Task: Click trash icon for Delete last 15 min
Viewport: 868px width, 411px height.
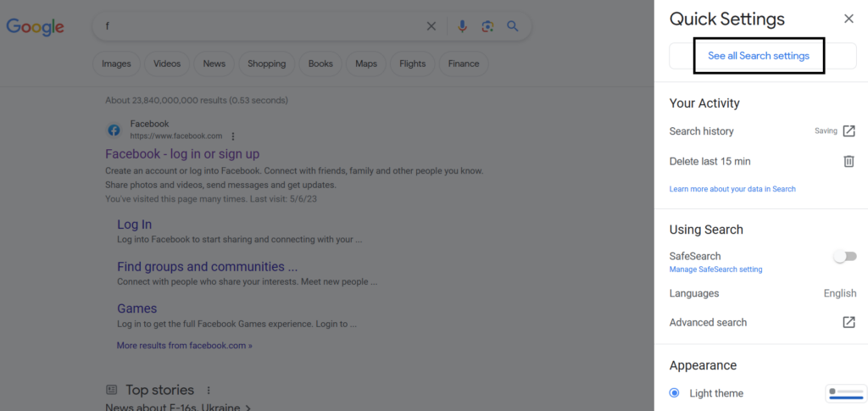Action: coord(849,162)
